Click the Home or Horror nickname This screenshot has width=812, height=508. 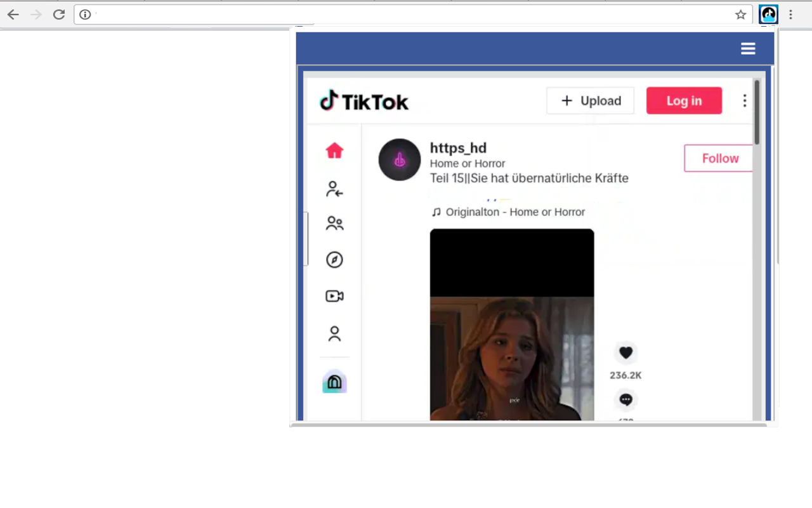(x=468, y=164)
